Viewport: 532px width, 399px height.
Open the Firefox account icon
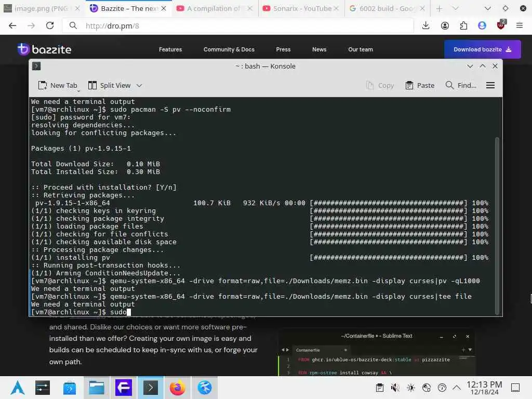pyautogui.click(x=445, y=26)
